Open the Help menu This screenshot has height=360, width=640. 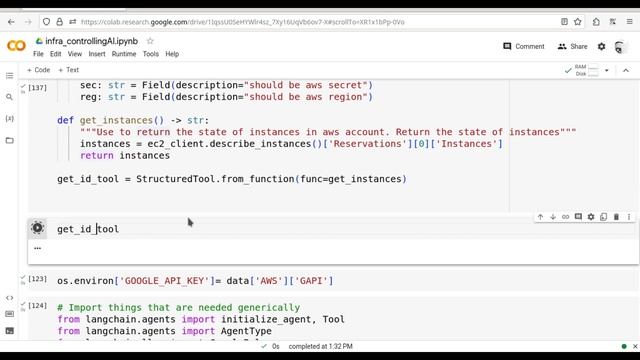pos(172,54)
